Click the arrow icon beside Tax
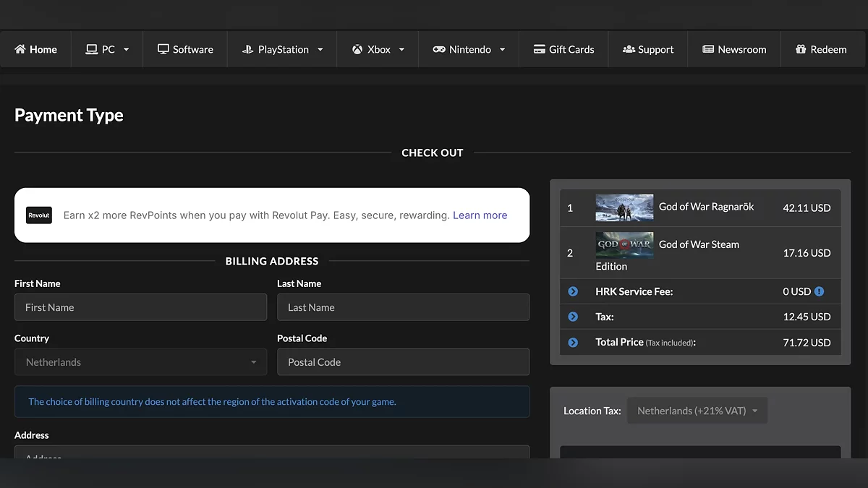868x488 pixels. 573,317
